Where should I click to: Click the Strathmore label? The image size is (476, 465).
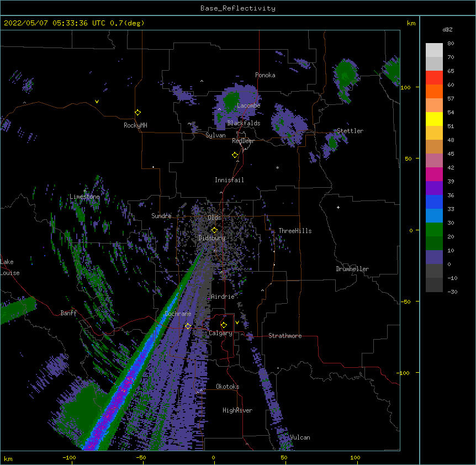click(285, 336)
